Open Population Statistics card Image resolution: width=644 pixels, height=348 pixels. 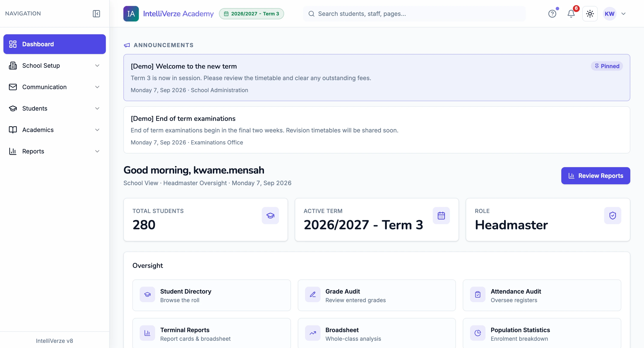tap(542, 333)
